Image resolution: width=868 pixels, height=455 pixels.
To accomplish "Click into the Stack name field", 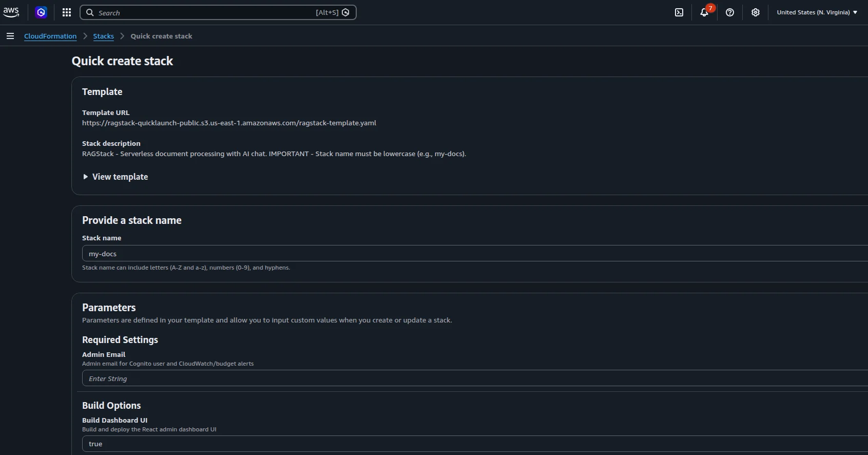I will click(x=475, y=253).
